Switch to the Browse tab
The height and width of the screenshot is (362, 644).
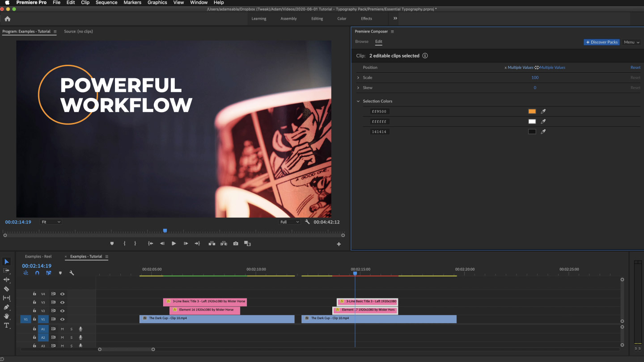click(362, 42)
